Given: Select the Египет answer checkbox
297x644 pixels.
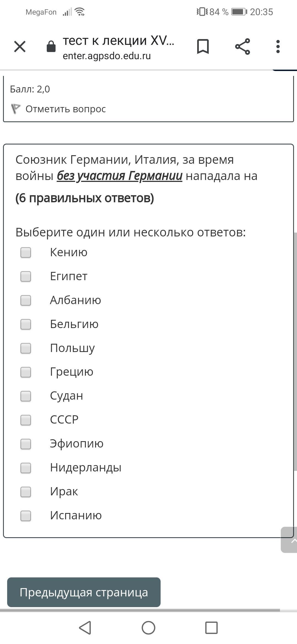Looking at the screenshot, I should (26, 276).
